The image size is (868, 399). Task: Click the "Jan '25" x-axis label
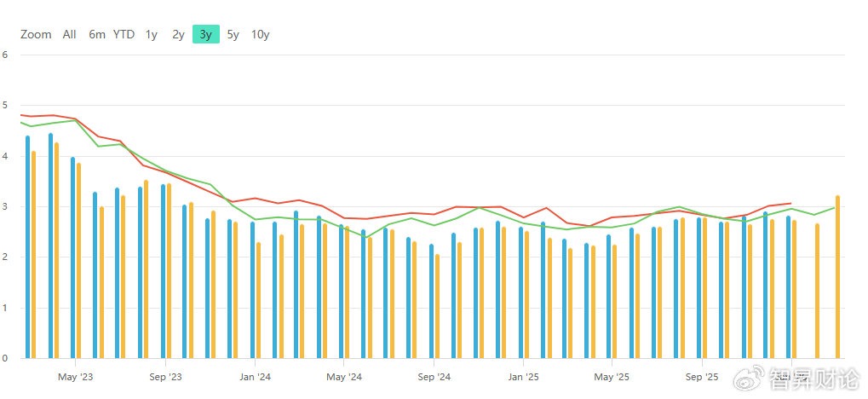[x=523, y=376]
